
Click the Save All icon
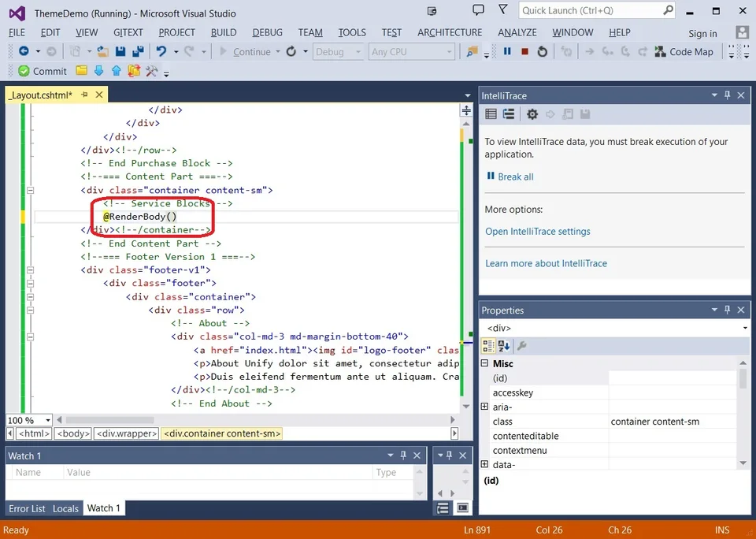139,51
